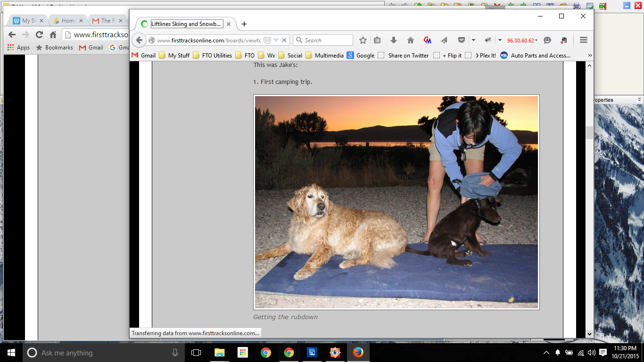Open the volume control in system tray
The height and width of the screenshot is (362, 644).
click(x=591, y=353)
